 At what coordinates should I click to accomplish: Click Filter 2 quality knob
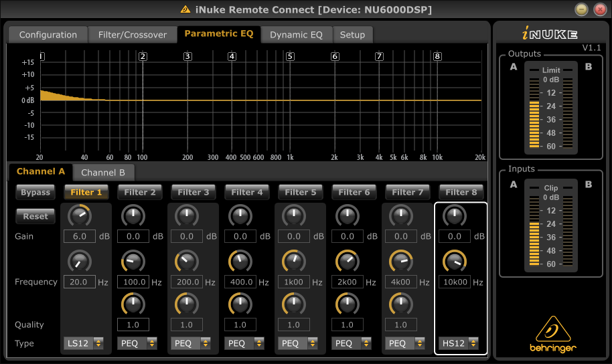[x=133, y=304]
